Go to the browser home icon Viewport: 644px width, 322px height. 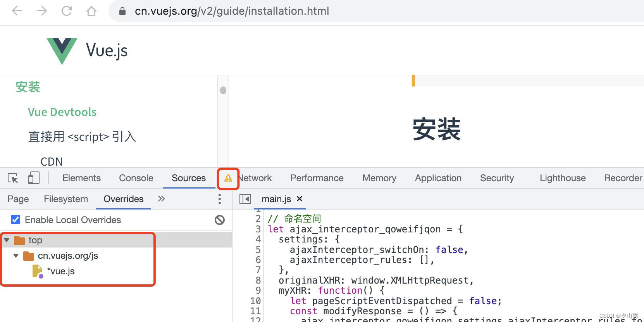[x=91, y=11]
